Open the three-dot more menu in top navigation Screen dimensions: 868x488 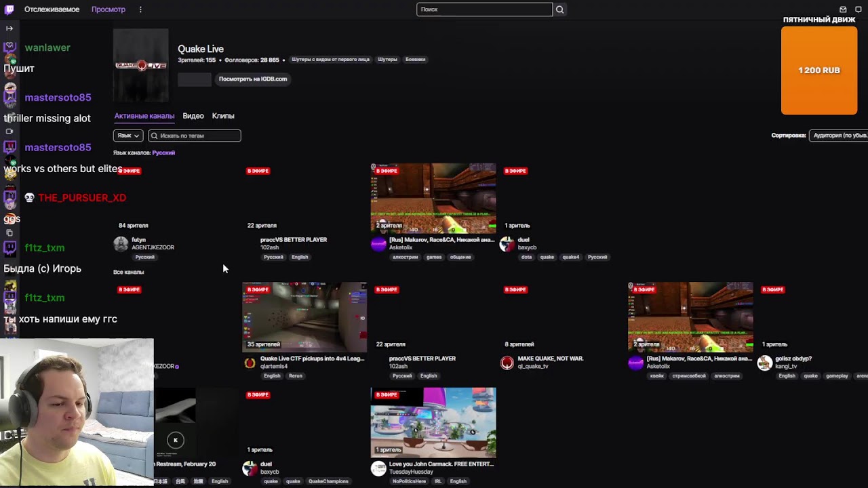point(140,9)
